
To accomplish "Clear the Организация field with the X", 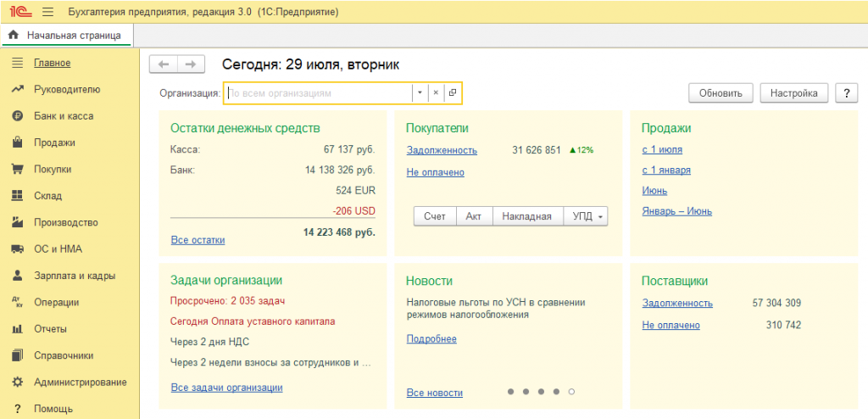I will coord(436,93).
